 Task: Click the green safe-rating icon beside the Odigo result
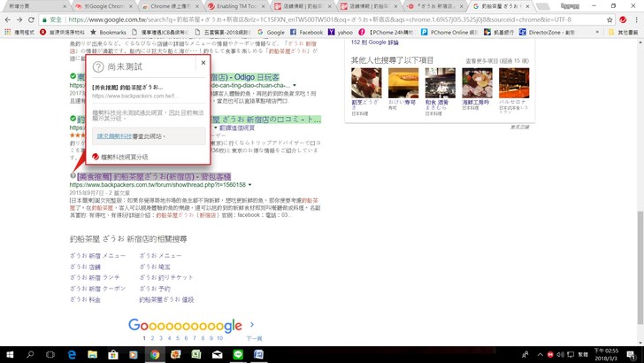click(73, 76)
